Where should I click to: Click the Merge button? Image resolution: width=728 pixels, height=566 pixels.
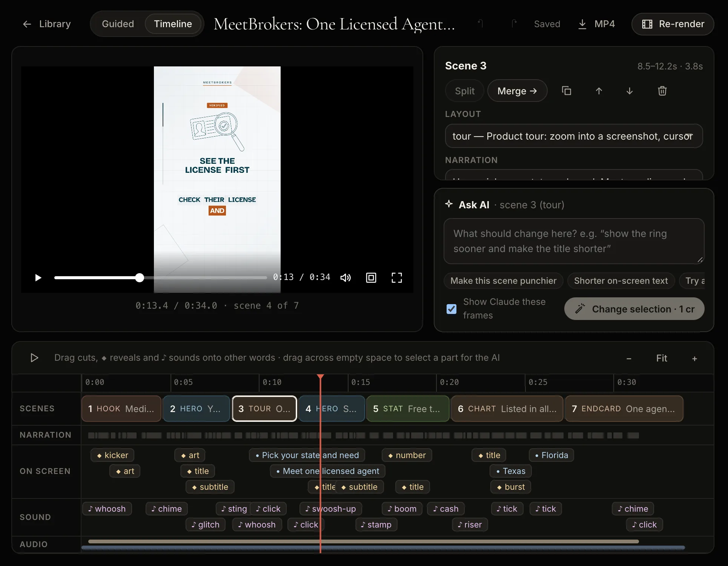(x=517, y=91)
